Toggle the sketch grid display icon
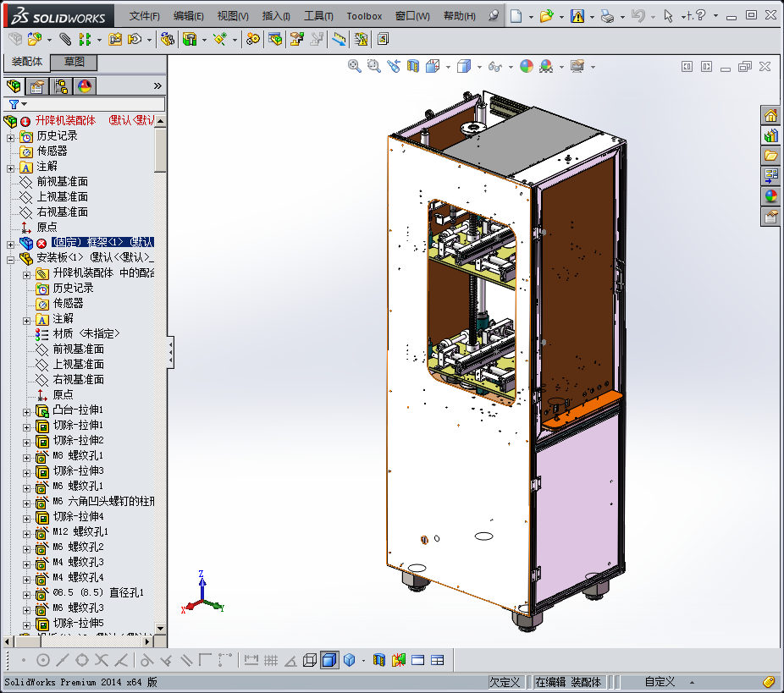The image size is (784, 693). click(x=270, y=660)
